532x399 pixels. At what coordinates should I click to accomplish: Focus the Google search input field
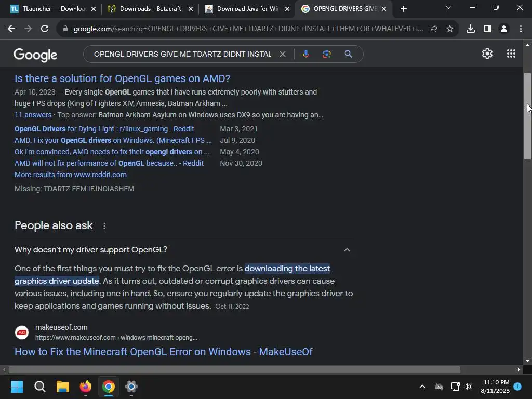(182, 54)
